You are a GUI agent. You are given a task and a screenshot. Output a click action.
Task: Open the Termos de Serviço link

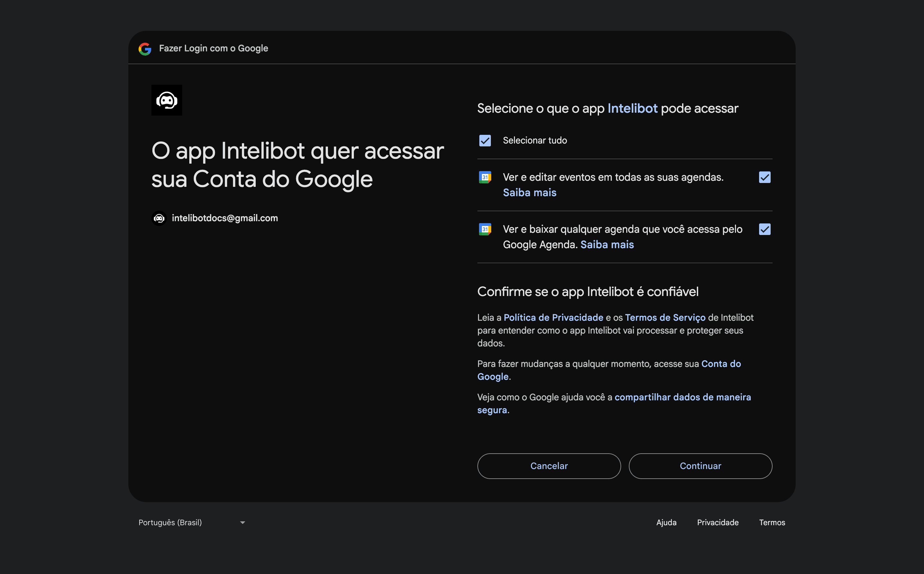[x=665, y=318]
